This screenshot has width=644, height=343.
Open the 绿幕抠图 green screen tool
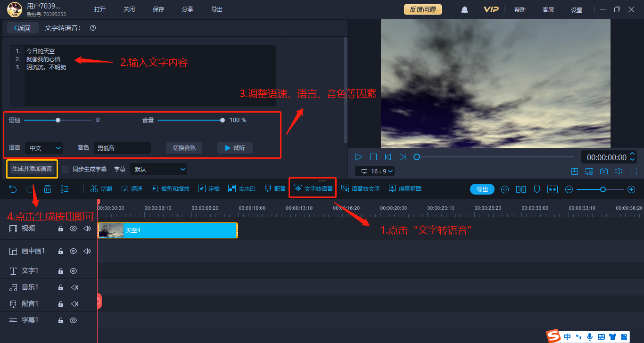point(405,189)
